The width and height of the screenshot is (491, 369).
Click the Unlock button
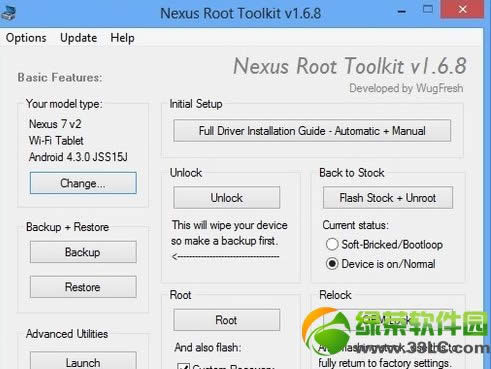[226, 198]
